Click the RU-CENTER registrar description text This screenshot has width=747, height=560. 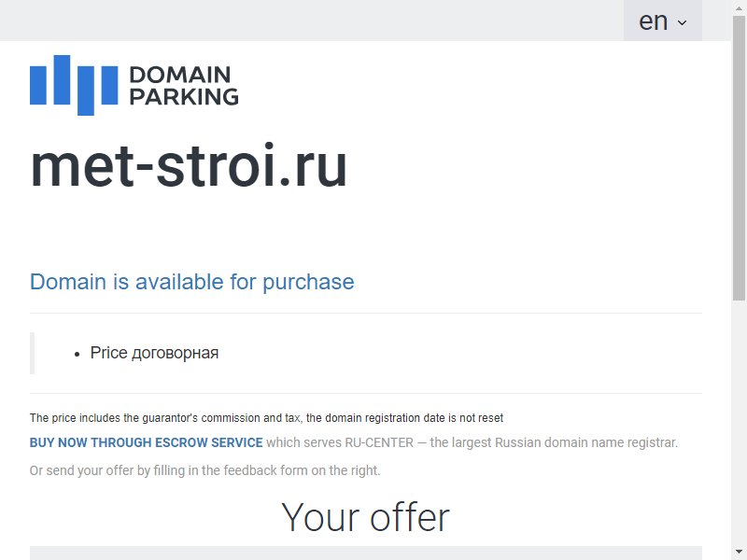coord(472,442)
